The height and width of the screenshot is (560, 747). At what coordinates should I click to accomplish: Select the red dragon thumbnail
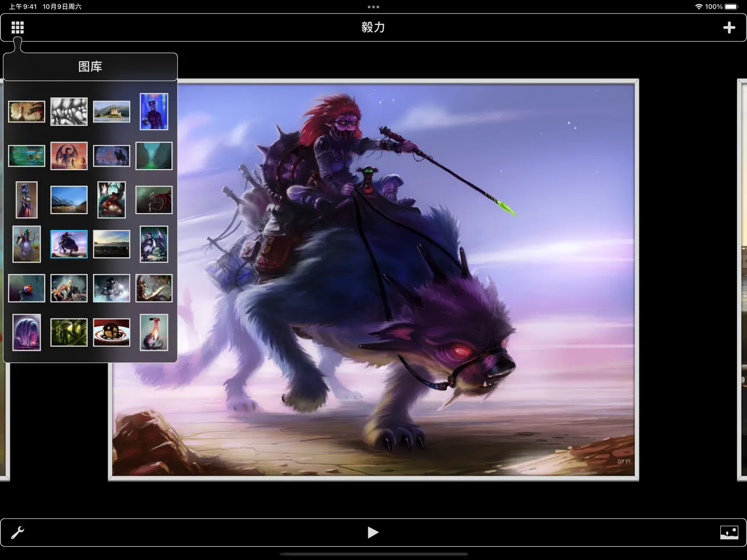69,155
